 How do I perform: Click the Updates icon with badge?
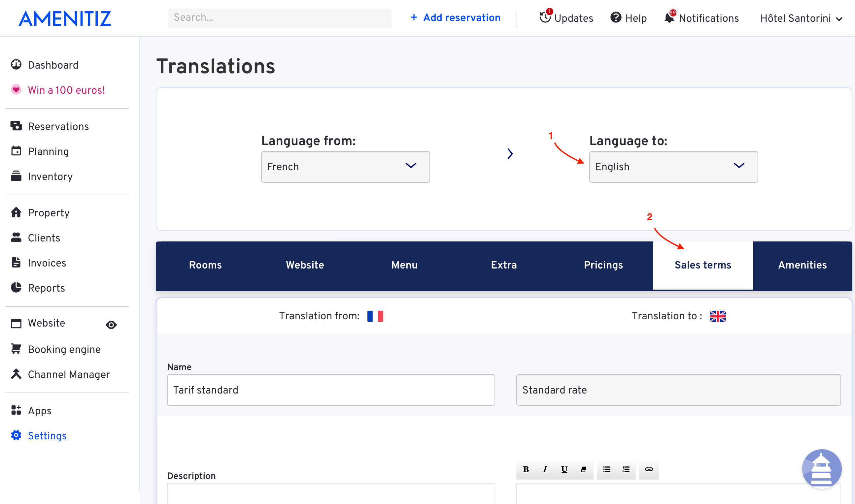545,17
